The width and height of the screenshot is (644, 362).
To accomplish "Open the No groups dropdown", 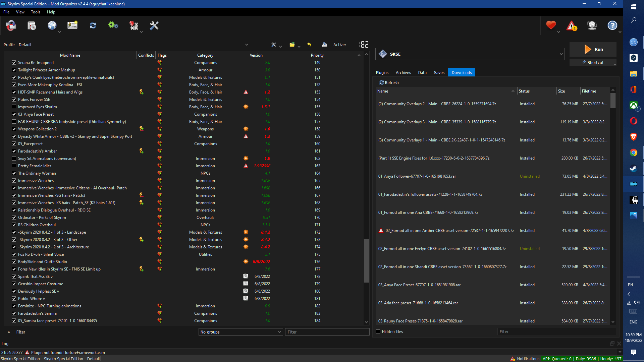I will click(241, 332).
